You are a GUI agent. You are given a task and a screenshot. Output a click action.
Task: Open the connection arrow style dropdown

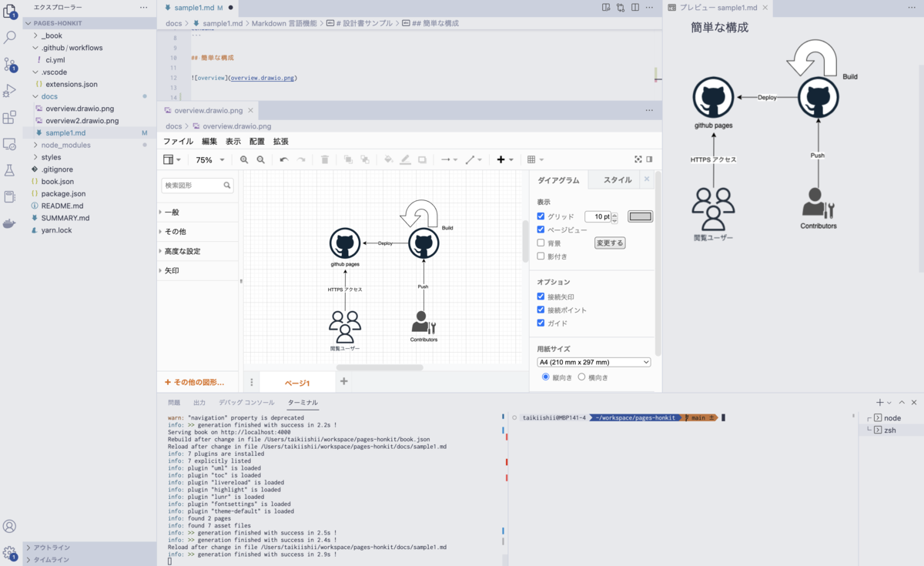(x=449, y=159)
